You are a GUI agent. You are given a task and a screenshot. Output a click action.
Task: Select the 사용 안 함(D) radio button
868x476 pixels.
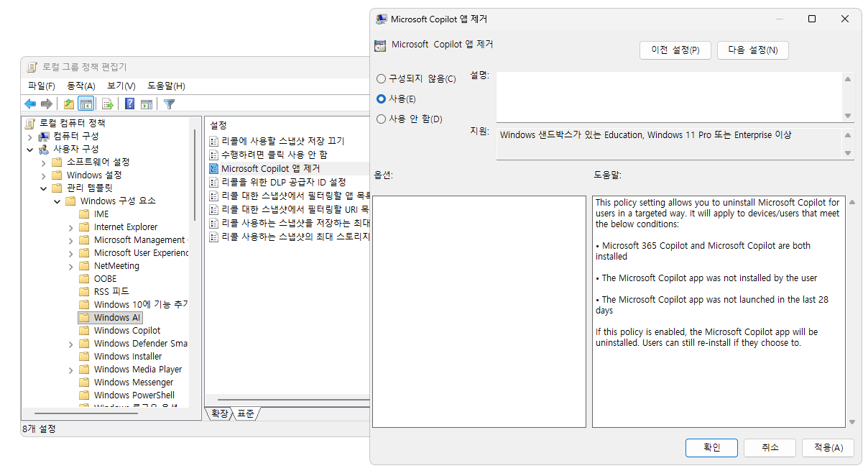[x=381, y=119]
